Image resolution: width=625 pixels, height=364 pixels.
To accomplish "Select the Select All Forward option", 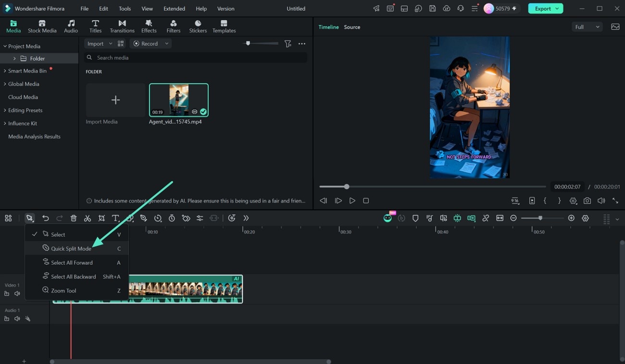I will 77,263.
